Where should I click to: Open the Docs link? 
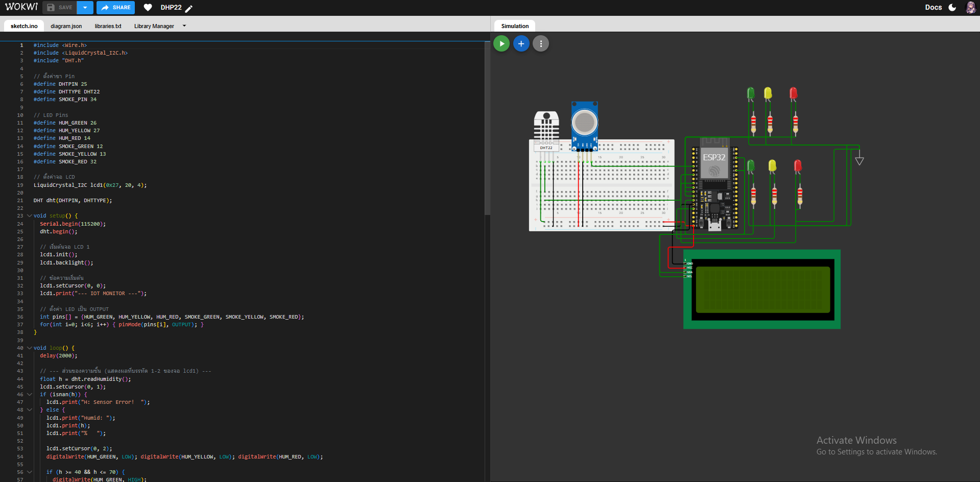(933, 8)
